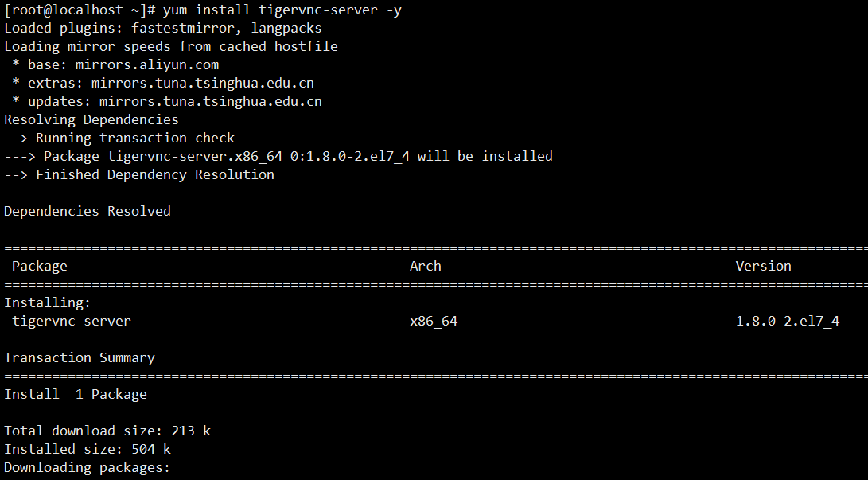Screen dimensions: 868x480
Task: Click the 'Package' column header
Action: pyautogui.click(x=39, y=267)
